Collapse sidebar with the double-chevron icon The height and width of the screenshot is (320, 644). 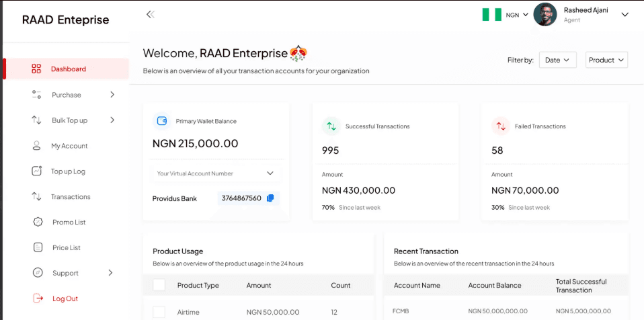[x=151, y=15]
